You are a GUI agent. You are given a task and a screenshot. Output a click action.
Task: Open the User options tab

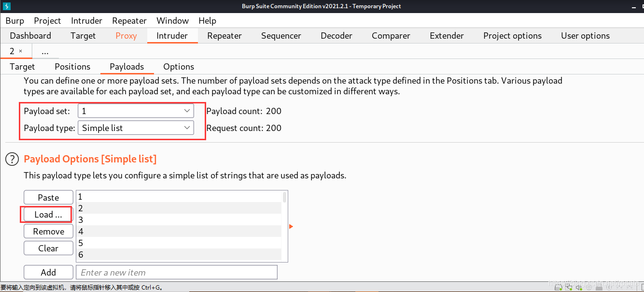pyautogui.click(x=585, y=36)
